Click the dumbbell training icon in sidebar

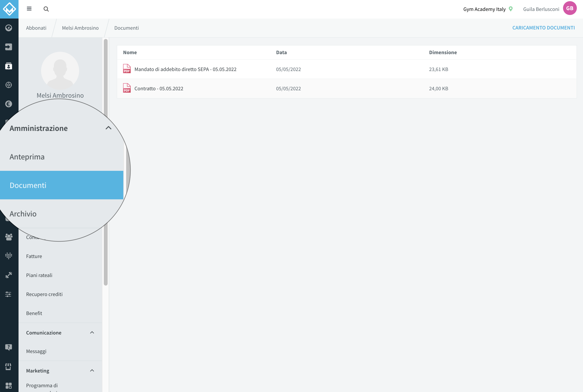point(9,275)
